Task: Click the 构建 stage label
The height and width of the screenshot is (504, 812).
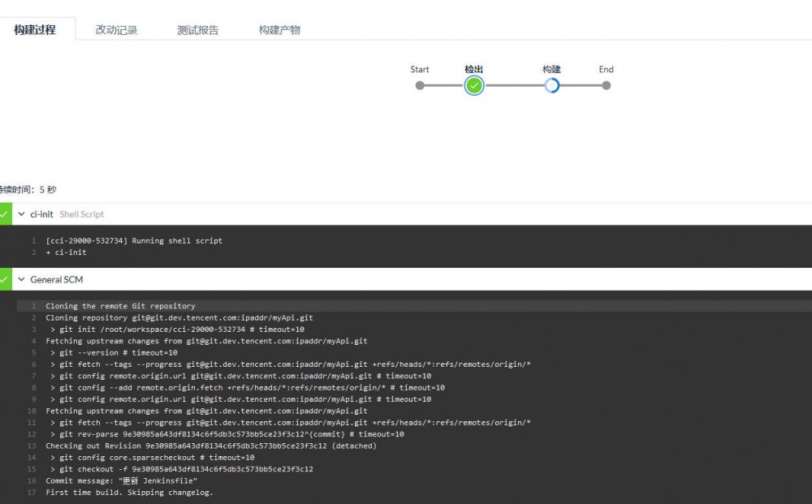Action: [x=551, y=69]
